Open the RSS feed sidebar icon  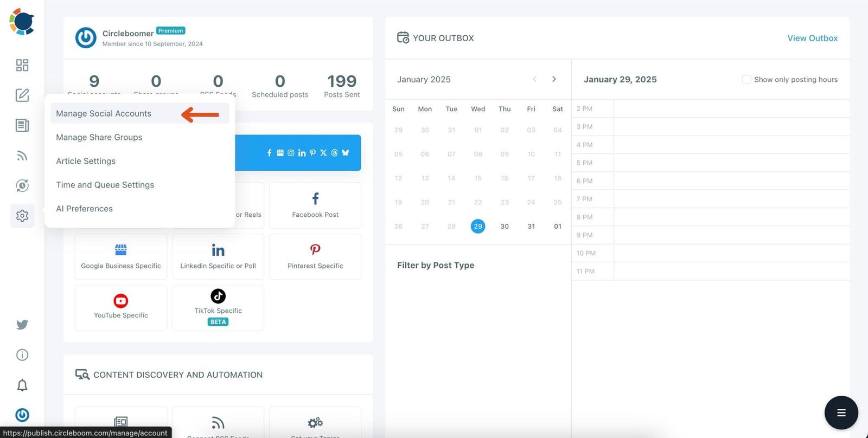22,156
